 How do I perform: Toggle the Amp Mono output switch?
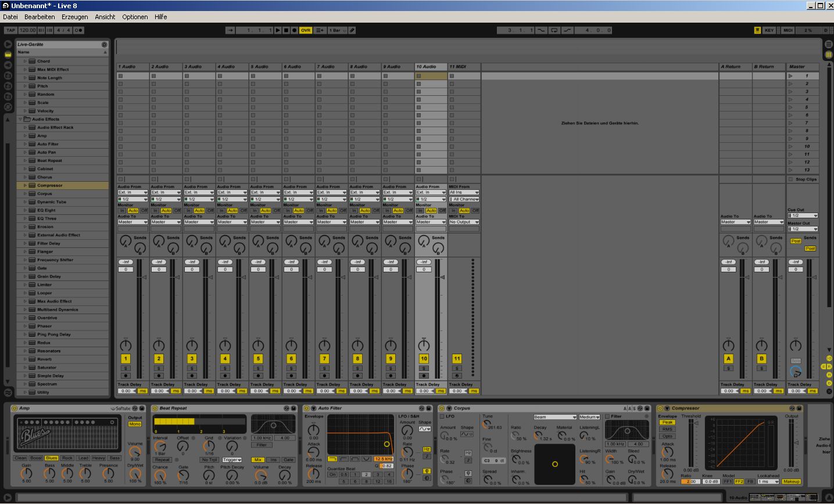(135, 424)
